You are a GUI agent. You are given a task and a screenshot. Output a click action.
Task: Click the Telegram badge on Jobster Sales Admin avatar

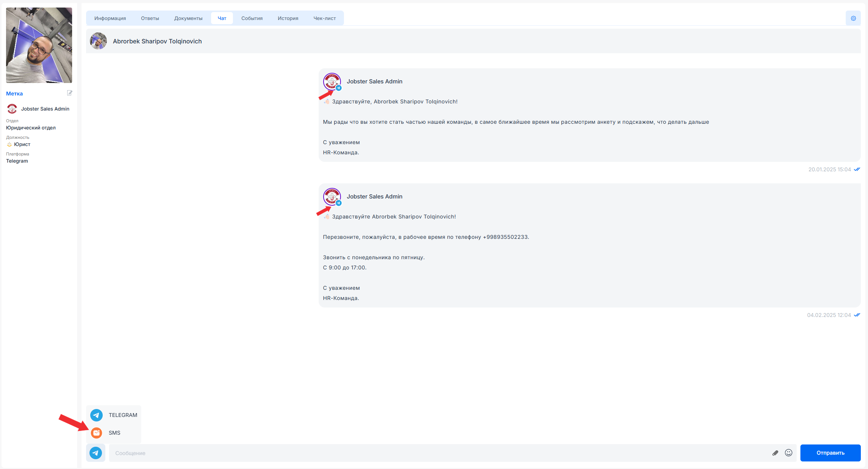click(338, 88)
